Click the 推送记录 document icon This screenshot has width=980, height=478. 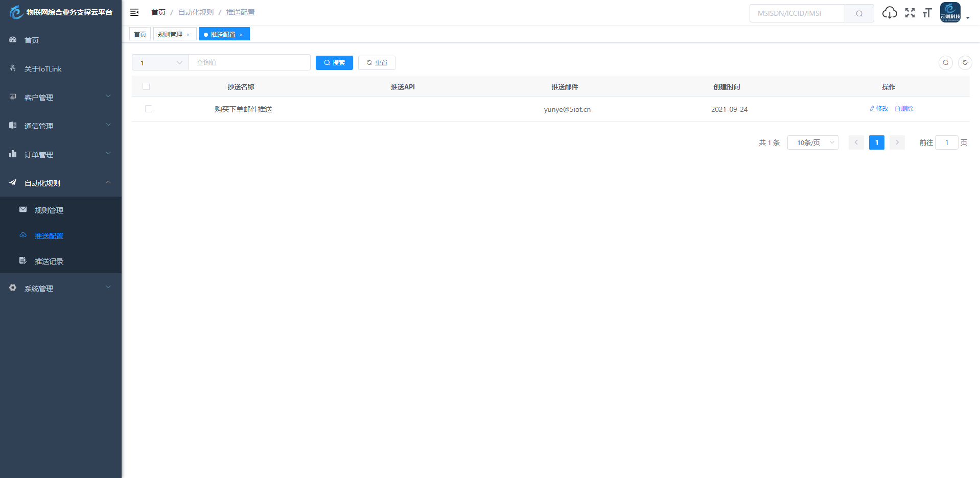[23, 260]
